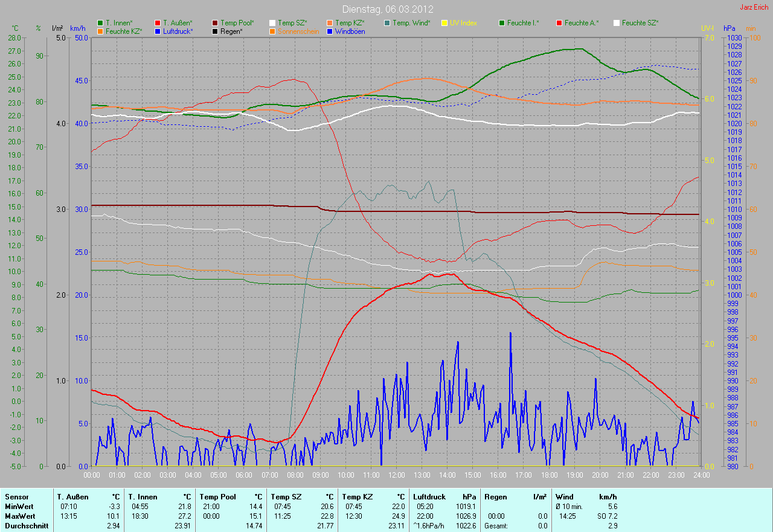Click the MaxWert row label
Screen dimensions: 773x532
[x=19, y=516]
